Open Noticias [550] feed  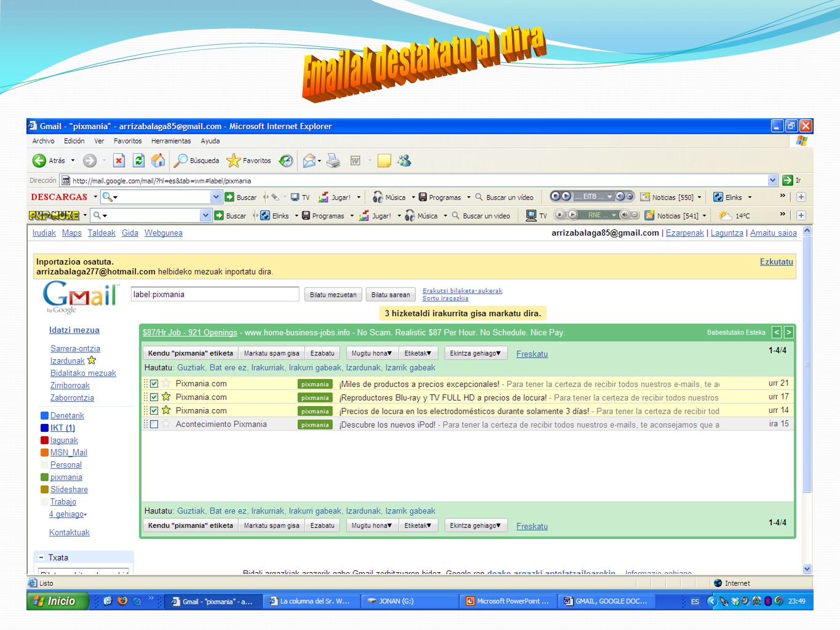(x=667, y=197)
